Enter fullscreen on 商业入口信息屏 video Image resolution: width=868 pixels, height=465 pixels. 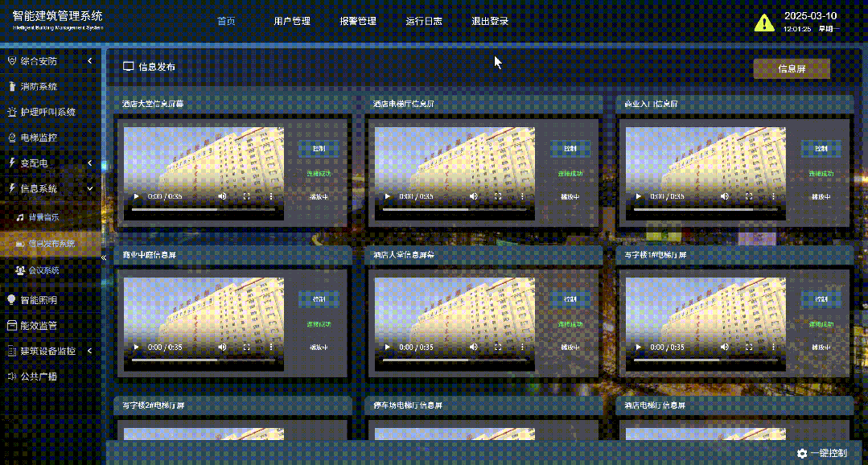pyautogui.click(x=749, y=196)
